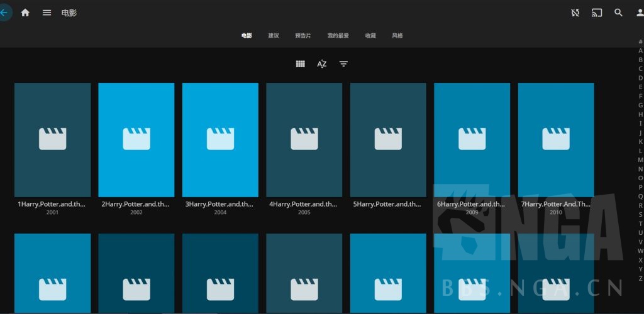
Task: Jump to letter L in alphabet picker
Action: click(640, 151)
